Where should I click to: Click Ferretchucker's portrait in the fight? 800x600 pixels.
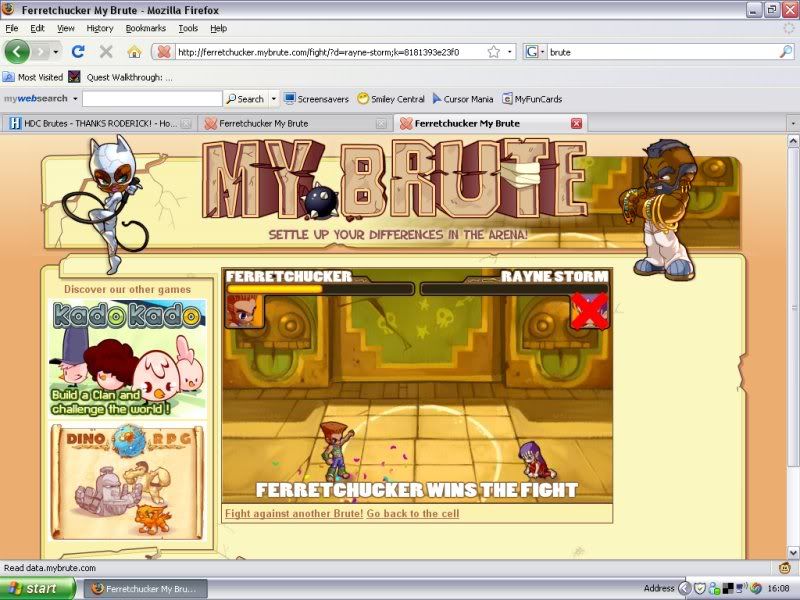[x=244, y=311]
